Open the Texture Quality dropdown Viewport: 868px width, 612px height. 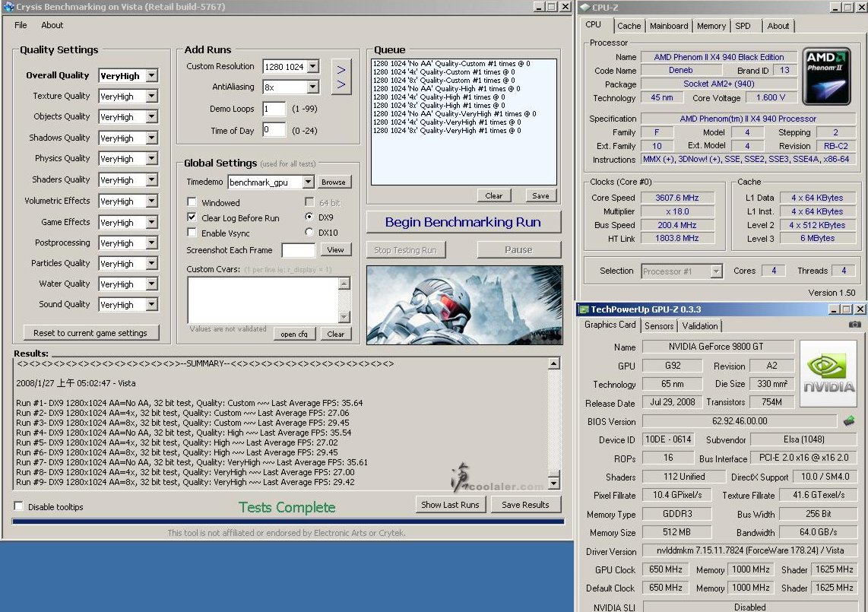152,96
